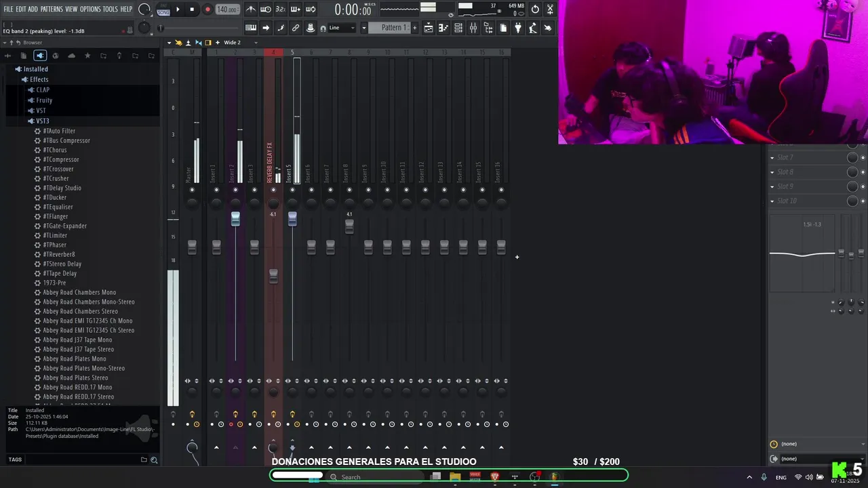This screenshot has height=488, width=868.
Task: Select TDelay Studio plugin
Action: (62, 188)
